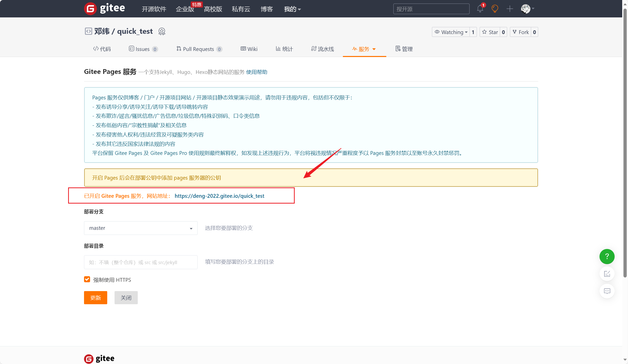Click the Fork count 0
Screen dimensions: 628x364
click(x=534, y=32)
